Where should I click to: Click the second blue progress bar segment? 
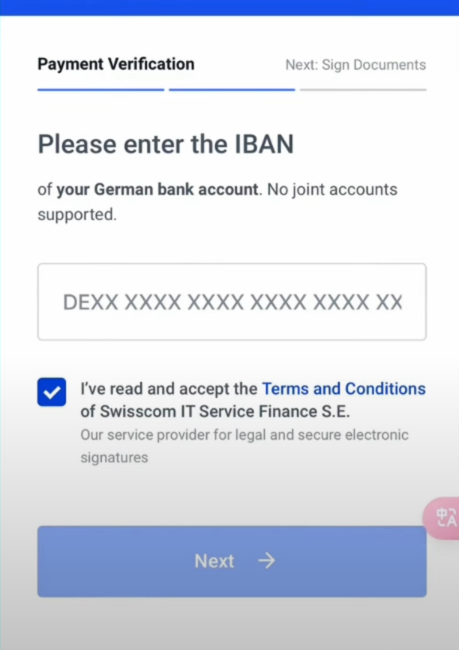[x=232, y=90]
